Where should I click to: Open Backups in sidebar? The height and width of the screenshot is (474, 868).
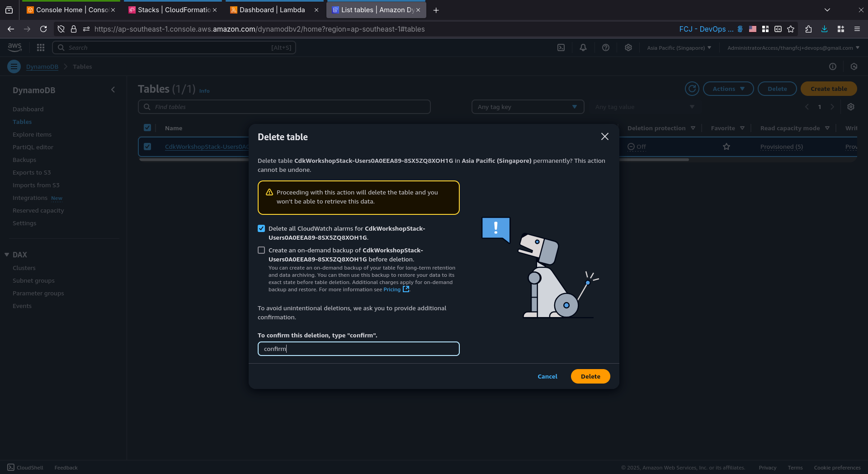click(x=24, y=160)
